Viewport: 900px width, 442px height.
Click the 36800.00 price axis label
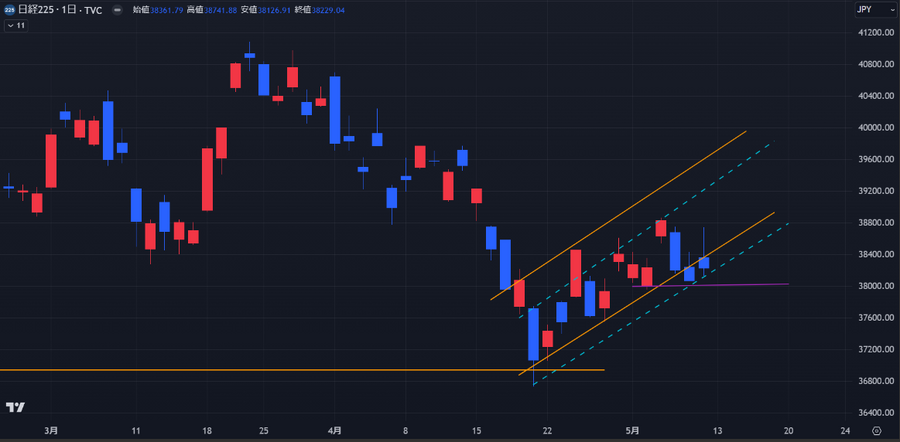874,381
